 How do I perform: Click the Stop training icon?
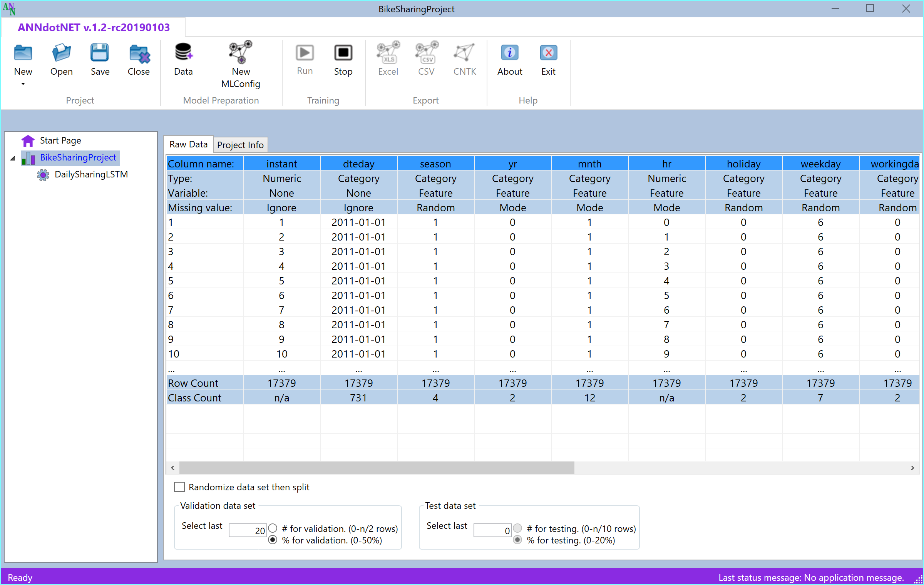[x=343, y=53]
